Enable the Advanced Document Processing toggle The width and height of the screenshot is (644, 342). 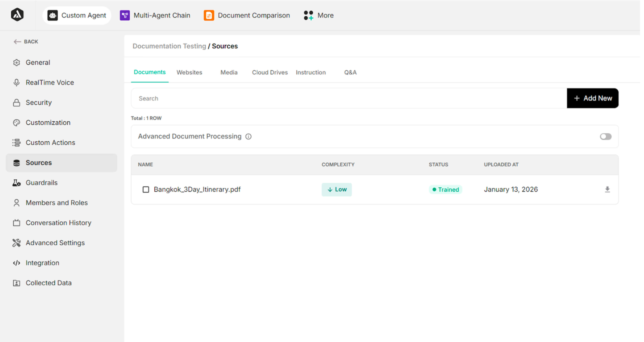tap(606, 136)
